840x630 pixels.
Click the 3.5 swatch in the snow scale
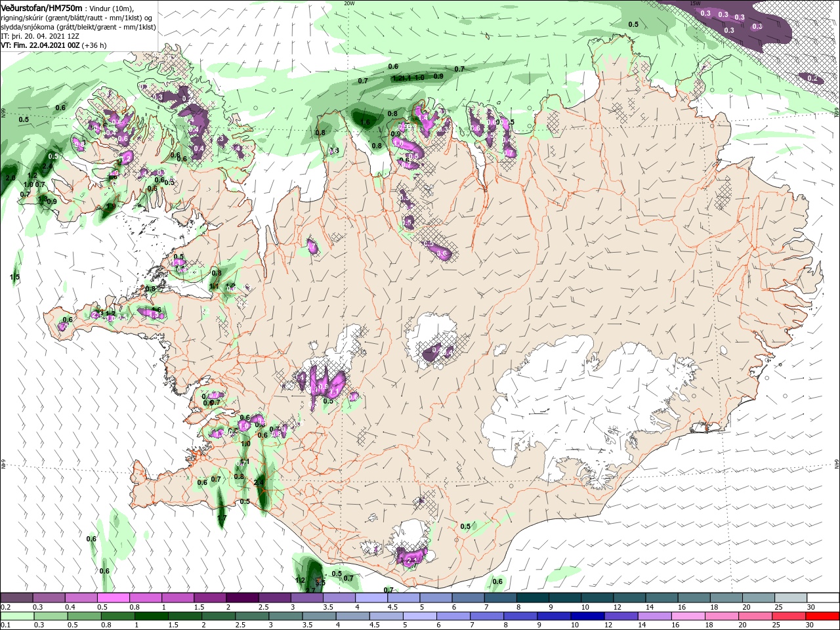[339, 598]
